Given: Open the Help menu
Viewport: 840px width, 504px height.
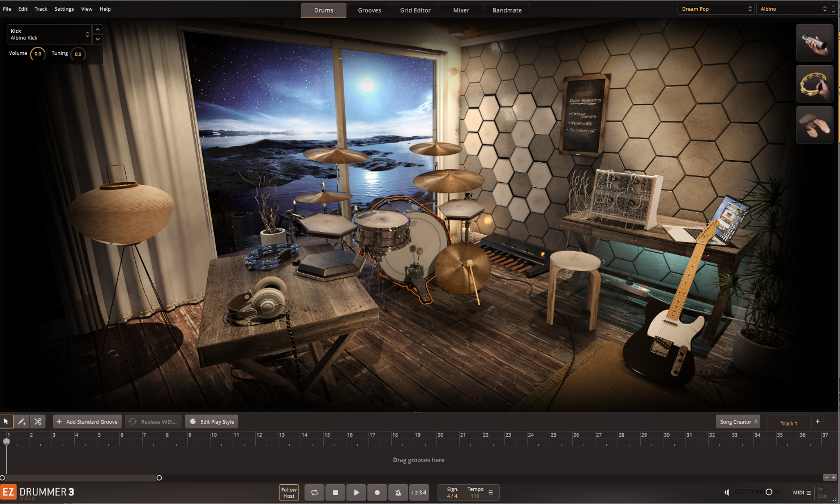Looking at the screenshot, I should tap(105, 9).
